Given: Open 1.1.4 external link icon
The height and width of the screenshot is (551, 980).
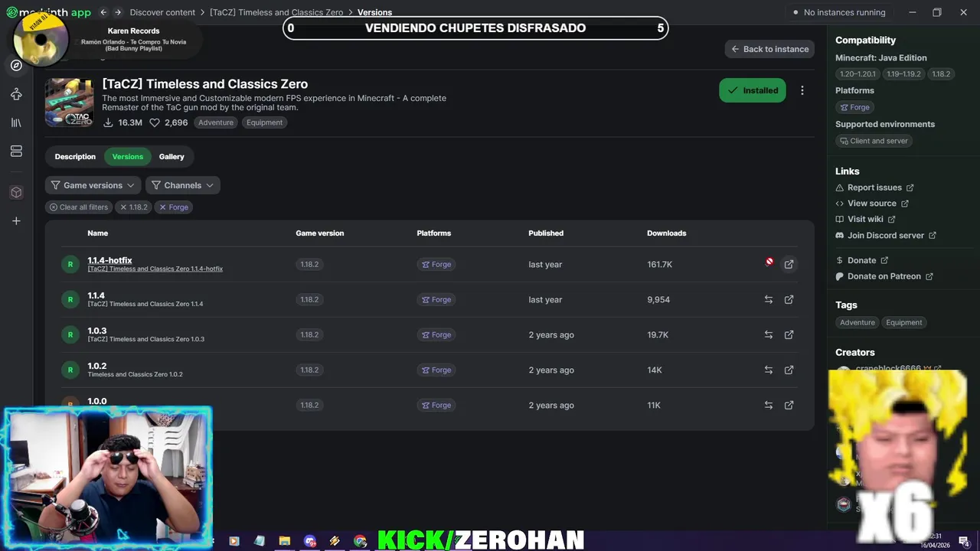Looking at the screenshot, I should [789, 299].
